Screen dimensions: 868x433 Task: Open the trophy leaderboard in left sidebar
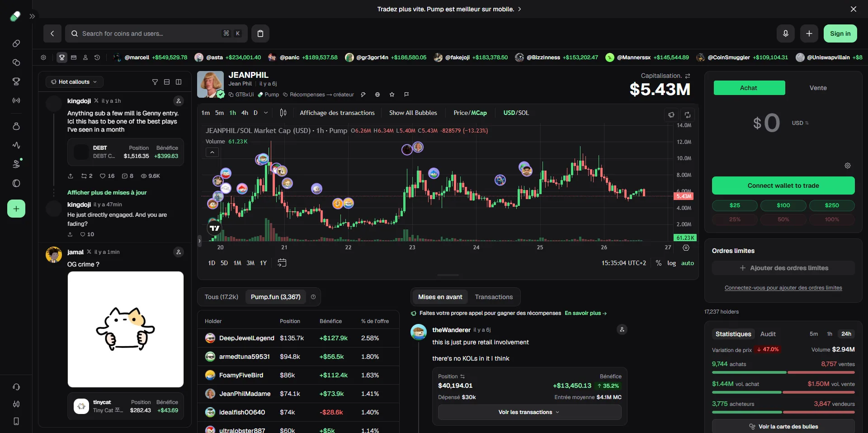(16, 81)
